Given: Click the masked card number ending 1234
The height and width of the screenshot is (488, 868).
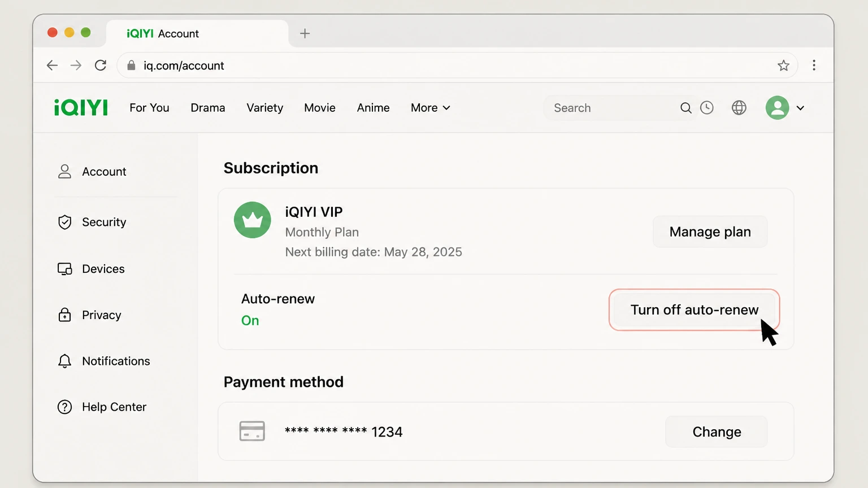Looking at the screenshot, I should (x=344, y=432).
